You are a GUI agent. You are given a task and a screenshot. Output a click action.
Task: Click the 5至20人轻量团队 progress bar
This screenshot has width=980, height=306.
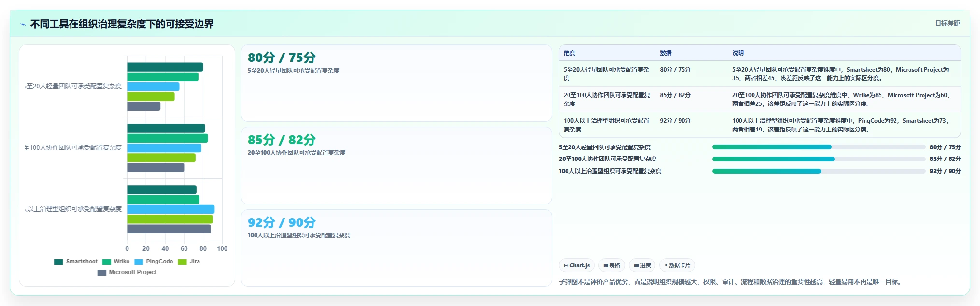click(x=819, y=147)
